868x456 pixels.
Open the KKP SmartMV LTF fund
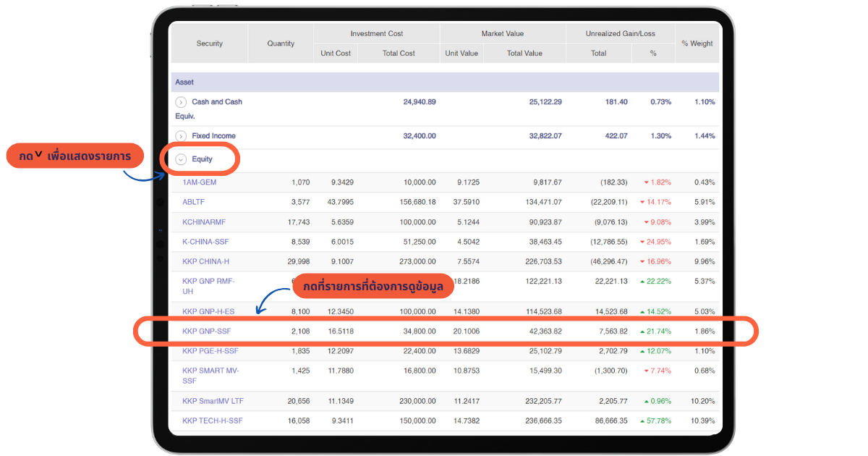[212, 401]
